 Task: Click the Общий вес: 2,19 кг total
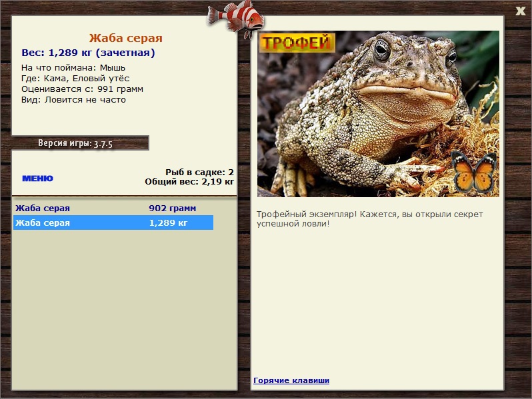coord(189,181)
